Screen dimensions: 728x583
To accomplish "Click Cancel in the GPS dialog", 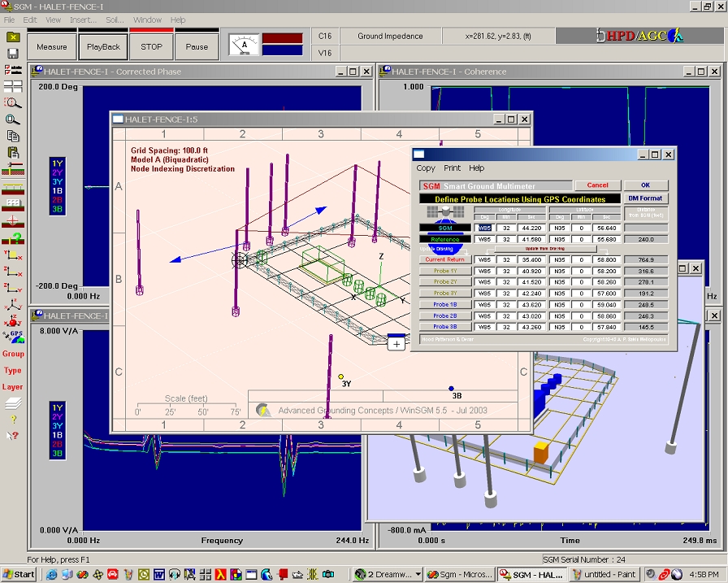I will point(597,185).
